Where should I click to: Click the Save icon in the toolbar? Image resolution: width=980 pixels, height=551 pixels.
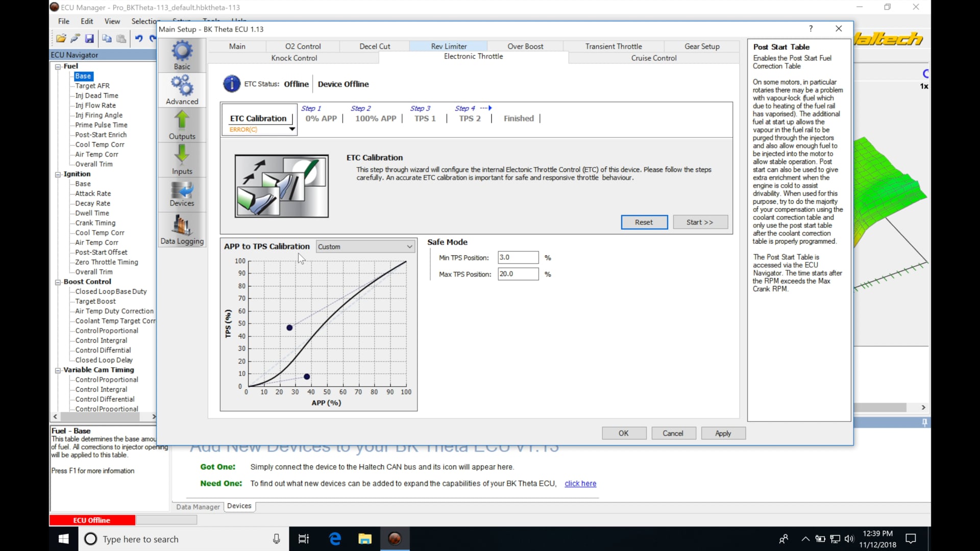point(89,38)
